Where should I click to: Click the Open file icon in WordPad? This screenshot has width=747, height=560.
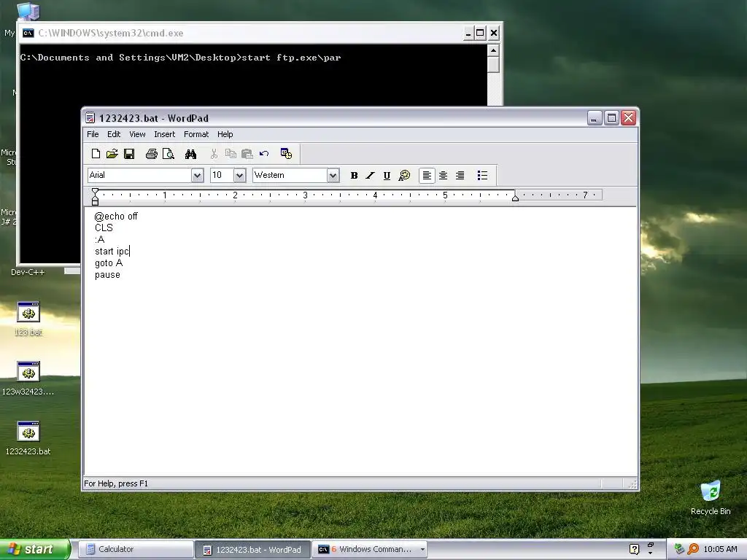pyautogui.click(x=112, y=154)
